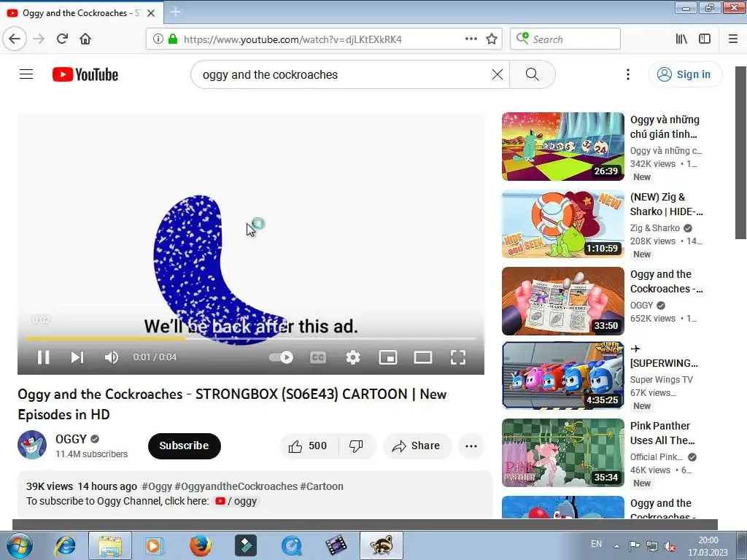Select the Oggy and the Cockroaches tab

coord(80,13)
